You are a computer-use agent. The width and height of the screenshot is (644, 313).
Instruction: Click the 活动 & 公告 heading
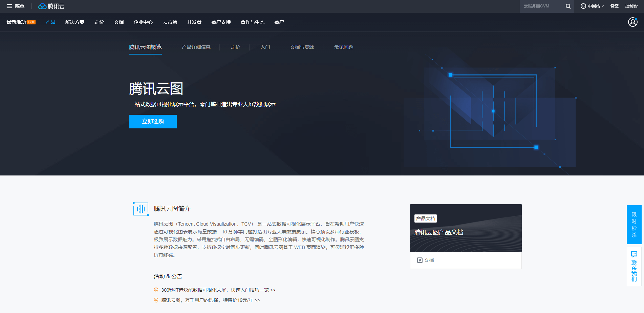[168, 276]
